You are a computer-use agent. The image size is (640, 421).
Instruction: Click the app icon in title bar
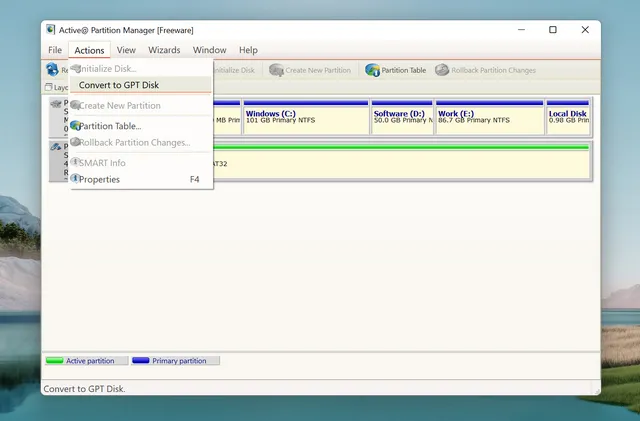pyautogui.click(x=51, y=29)
